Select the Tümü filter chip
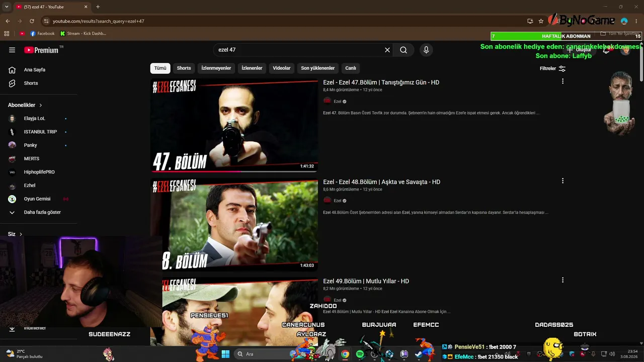The image size is (644, 362). tap(160, 68)
